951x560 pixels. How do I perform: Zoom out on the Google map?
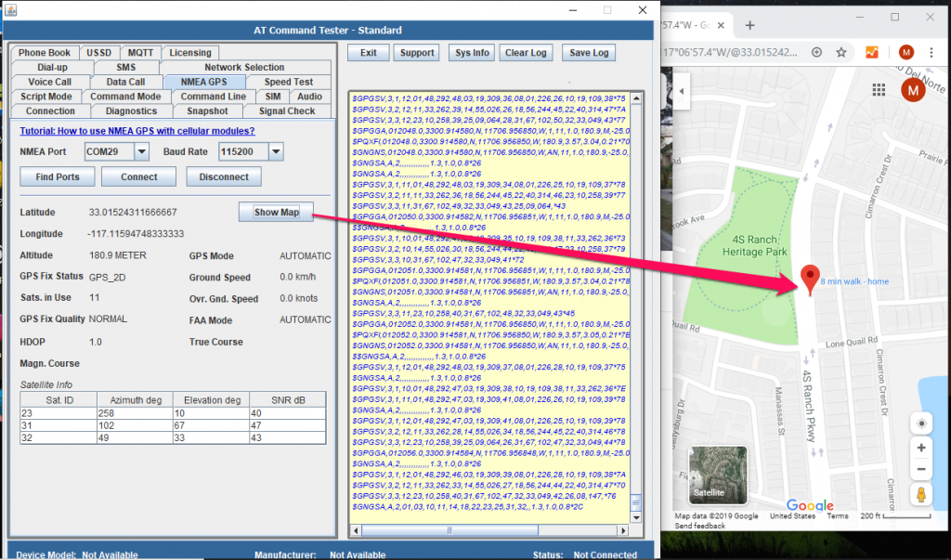(921, 469)
